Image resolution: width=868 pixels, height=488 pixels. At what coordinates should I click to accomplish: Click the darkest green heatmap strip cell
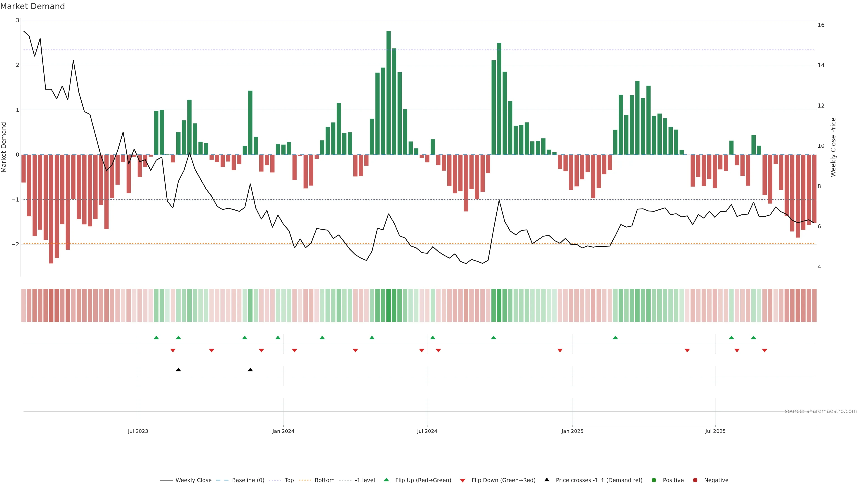point(389,305)
